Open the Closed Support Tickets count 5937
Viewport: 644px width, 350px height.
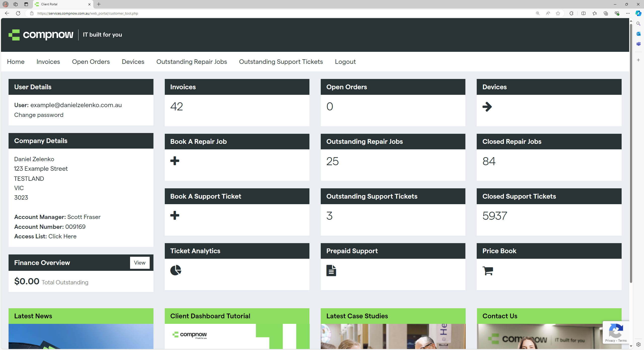pyautogui.click(x=495, y=216)
